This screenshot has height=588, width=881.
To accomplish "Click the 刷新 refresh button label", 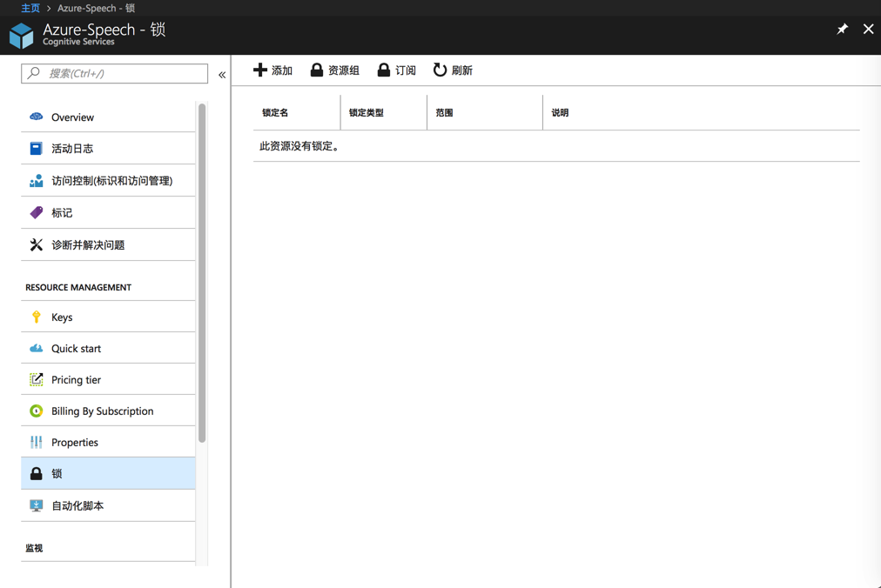I will (x=462, y=70).
